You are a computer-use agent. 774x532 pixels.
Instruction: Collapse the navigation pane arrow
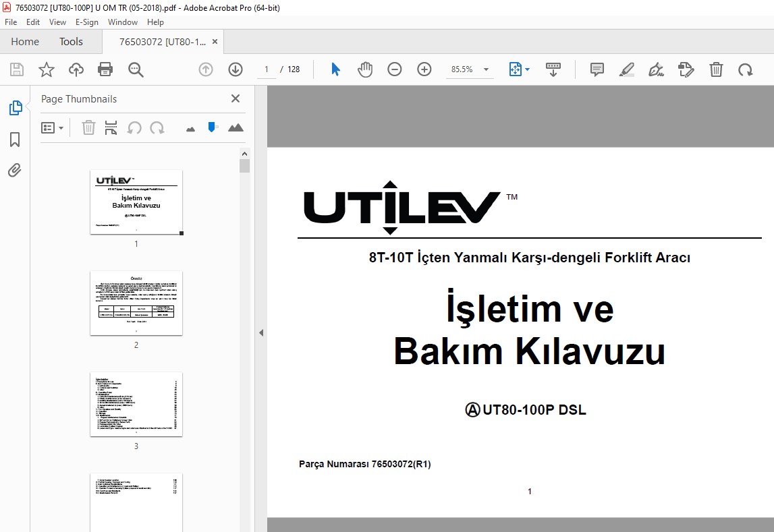tap(260, 333)
